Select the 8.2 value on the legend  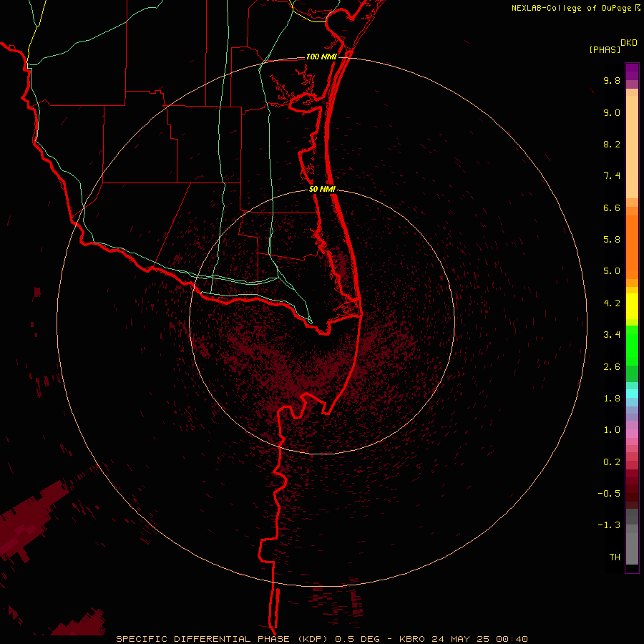coord(612,144)
